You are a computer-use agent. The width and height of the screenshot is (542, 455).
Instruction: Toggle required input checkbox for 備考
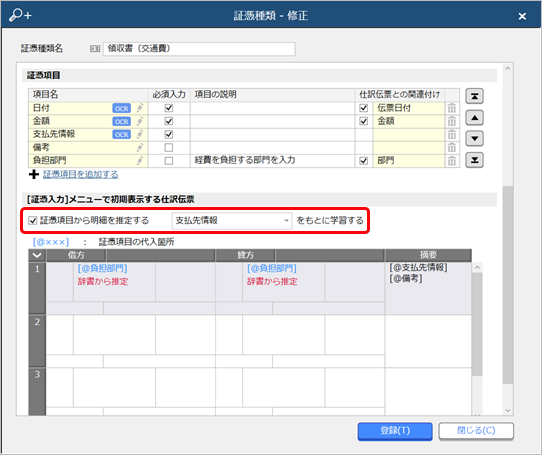[169, 148]
